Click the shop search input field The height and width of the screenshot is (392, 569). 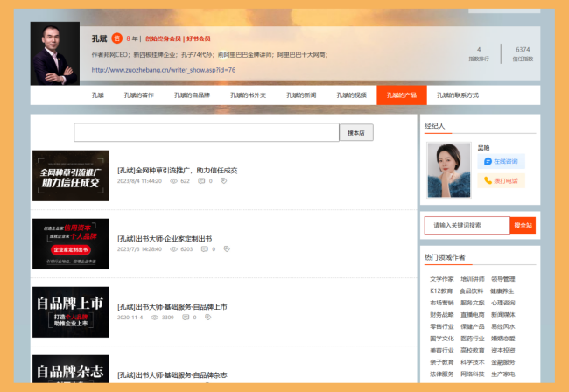207,133
